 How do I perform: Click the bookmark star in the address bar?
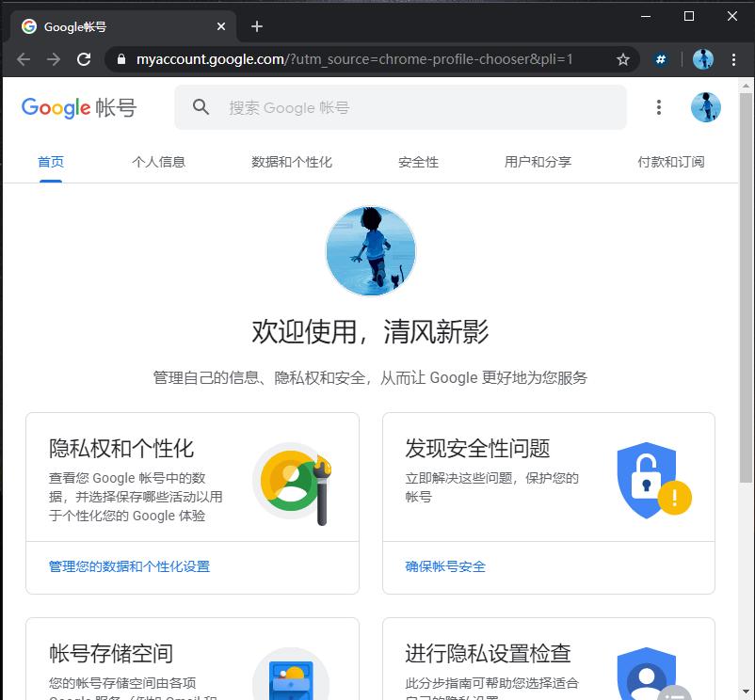click(x=622, y=58)
